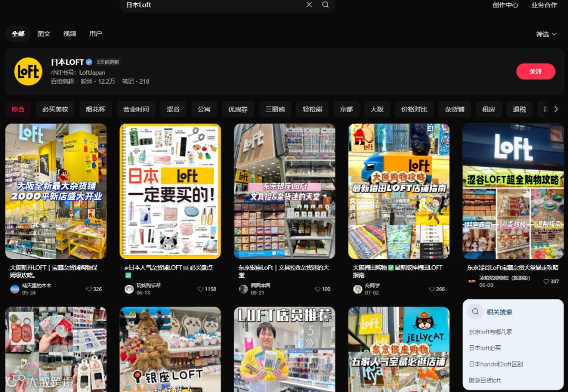568x392 pixels.
Task: Select the 杂货铺 filter chip
Action: [454, 109]
